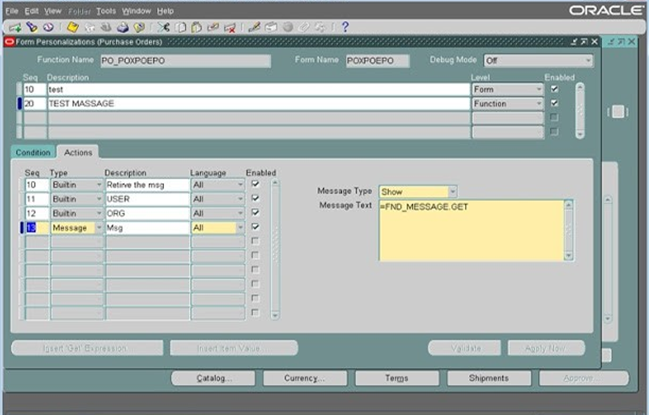Open the Debug Mode dropdown

click(x=588, y=61)
